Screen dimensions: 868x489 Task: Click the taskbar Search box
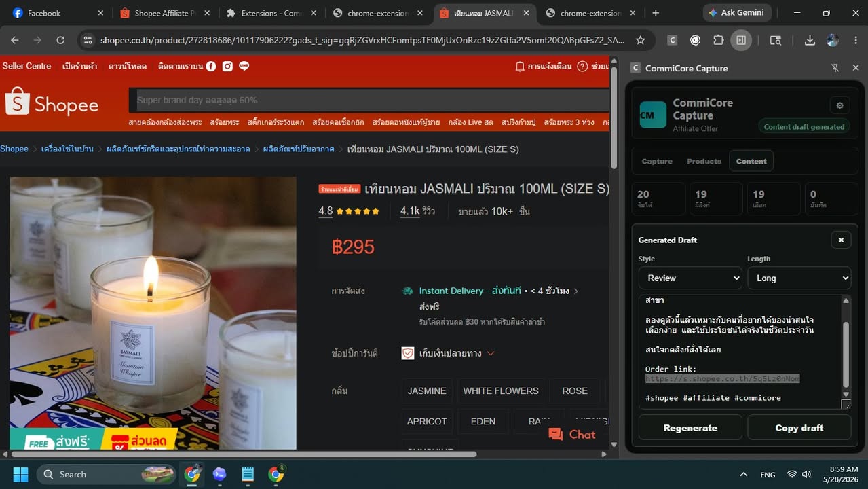[x=105, y=474]
